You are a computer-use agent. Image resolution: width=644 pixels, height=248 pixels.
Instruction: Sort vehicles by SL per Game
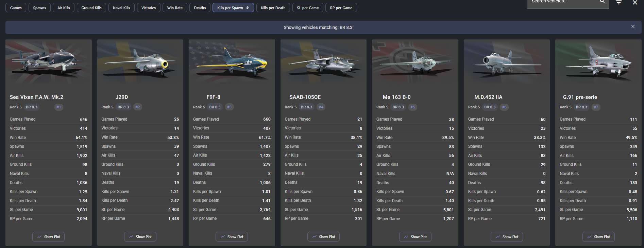(308, 8)
